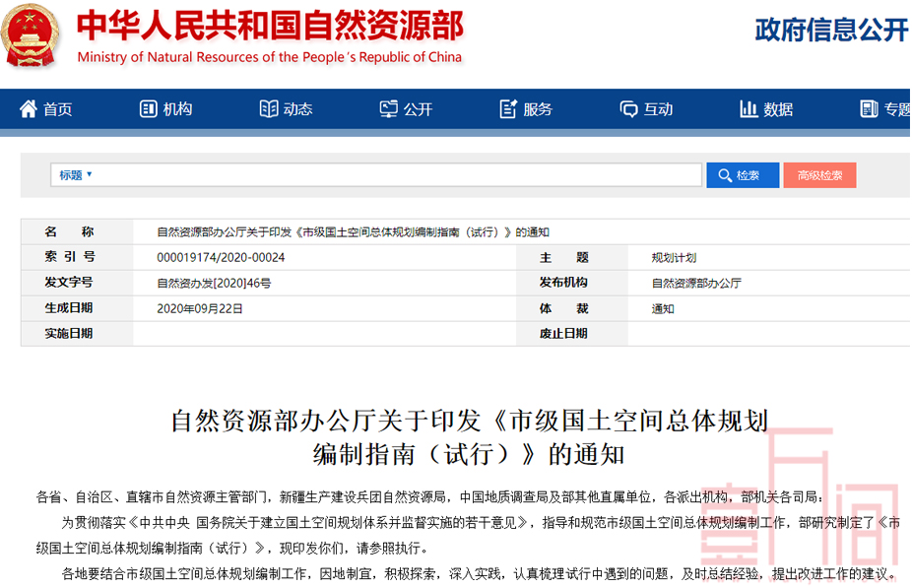
Task: Click the large article heading
Action: coord(470,437)
